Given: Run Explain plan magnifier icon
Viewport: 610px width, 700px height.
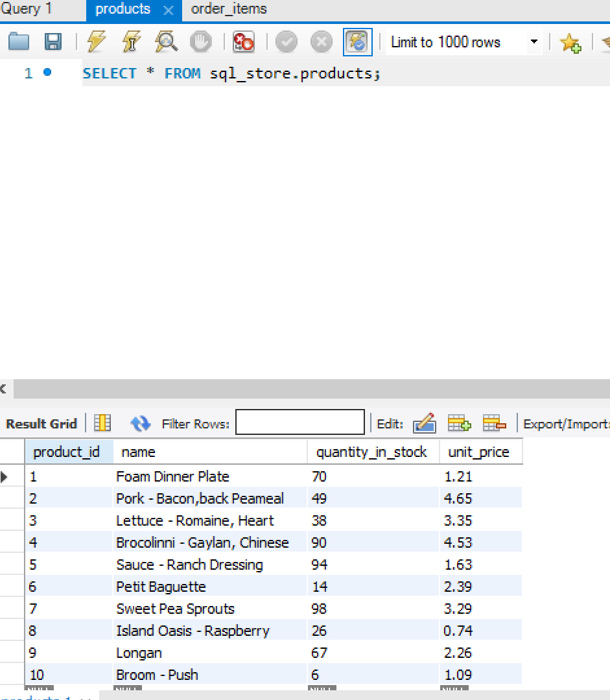Looking at the screenshot, I should 166,42.
